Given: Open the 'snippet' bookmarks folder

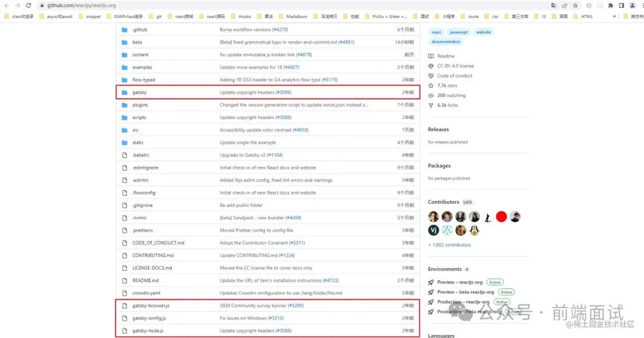Looking at the screenshot, I should (x=89, y=17).
